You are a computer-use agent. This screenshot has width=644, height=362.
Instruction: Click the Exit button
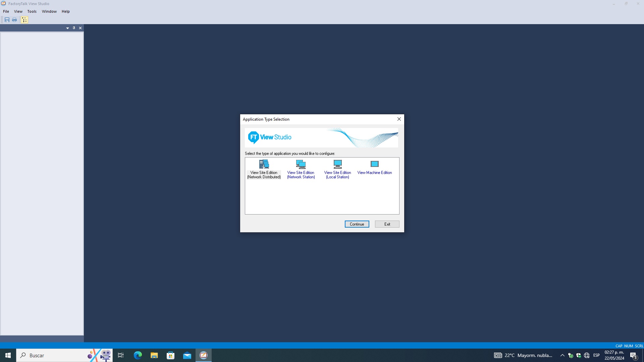[x=387, y=224]
